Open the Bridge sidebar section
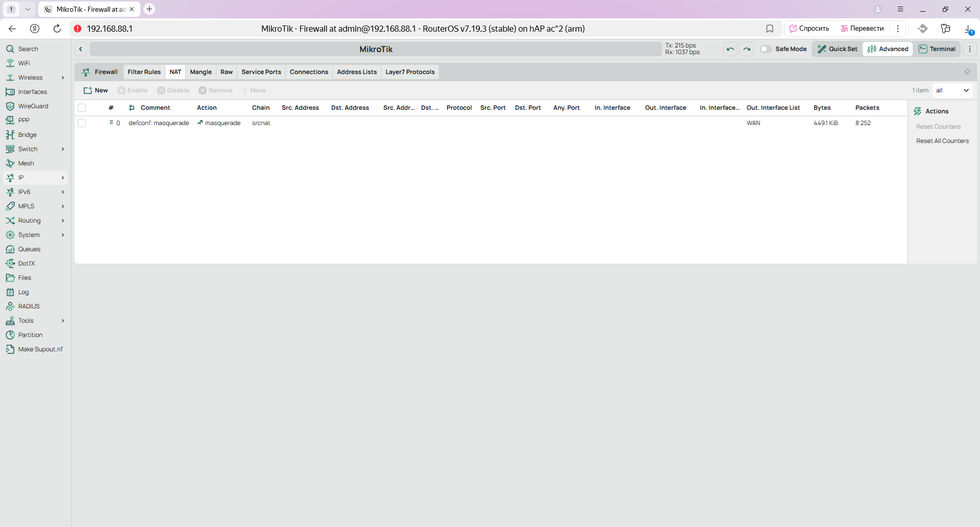980x527 pixels. click(x=28, y=135)
